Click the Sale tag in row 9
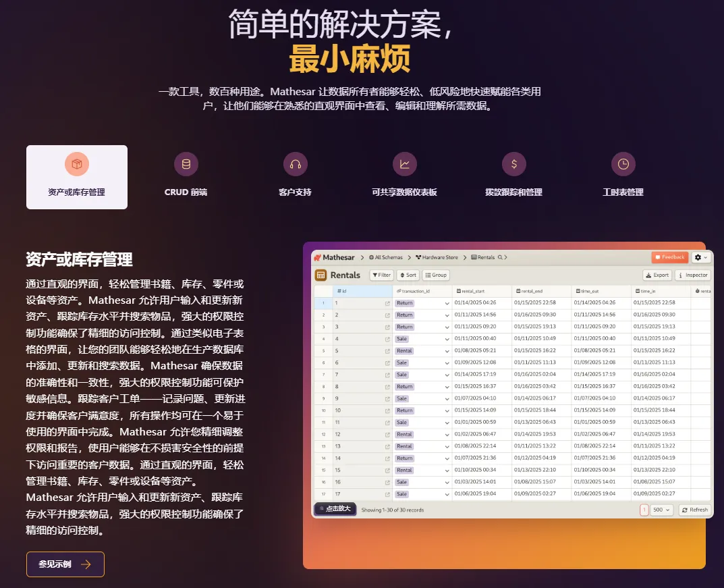Image resolution: width=724 pixels, height=588 pixels. (x=401, y=398)
